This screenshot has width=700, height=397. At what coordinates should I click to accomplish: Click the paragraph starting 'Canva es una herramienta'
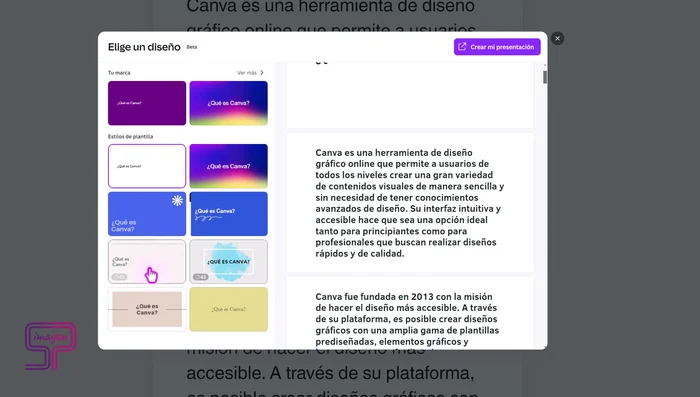tap(410, 203)
